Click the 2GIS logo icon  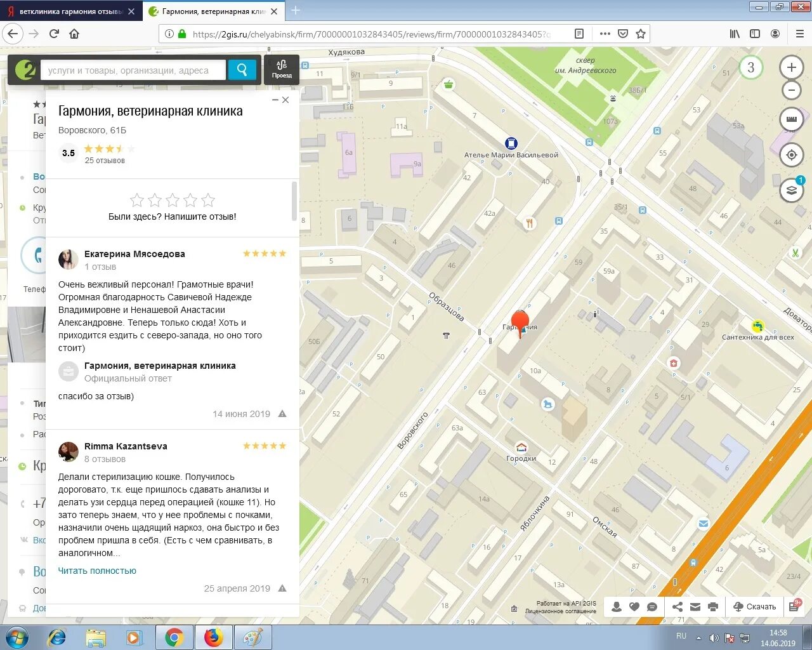click(x=26, y=70)
